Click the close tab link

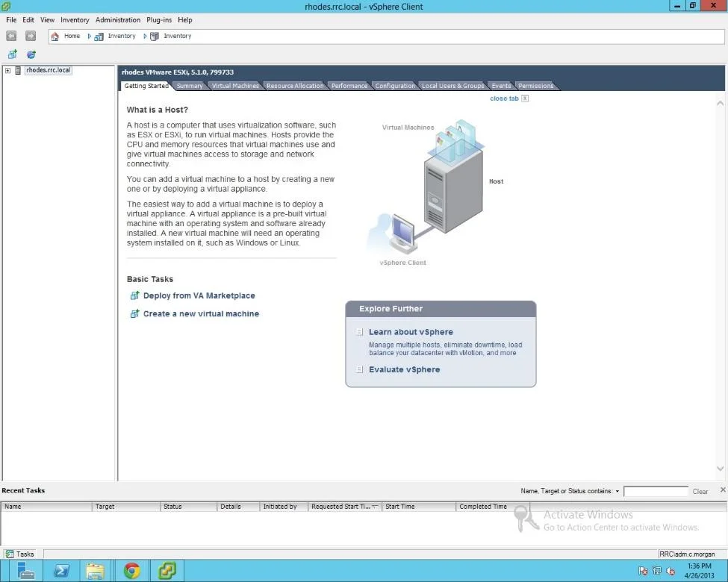pos(504,98)
